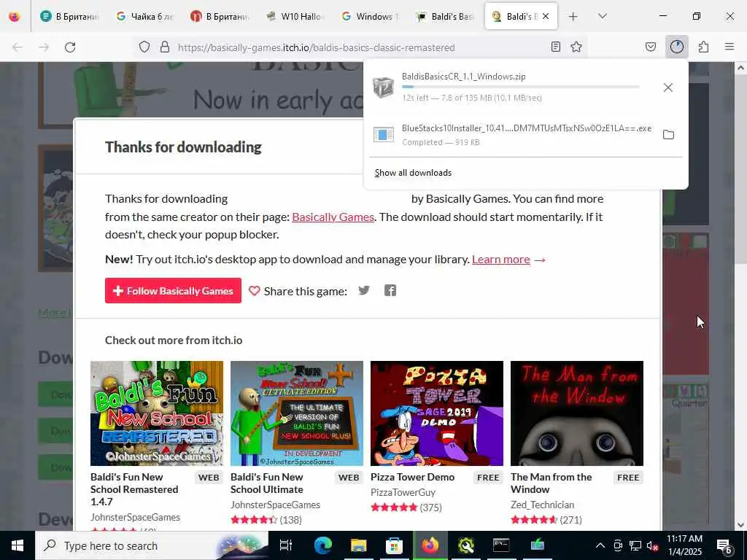Open the muted volume tray icon

652,545
